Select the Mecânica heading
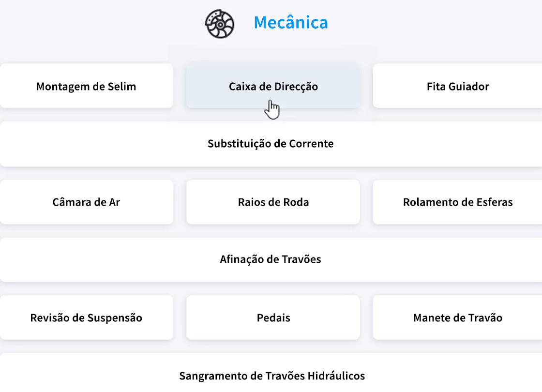Viewport: 542px width, 392px height. [x=290, y=22]
